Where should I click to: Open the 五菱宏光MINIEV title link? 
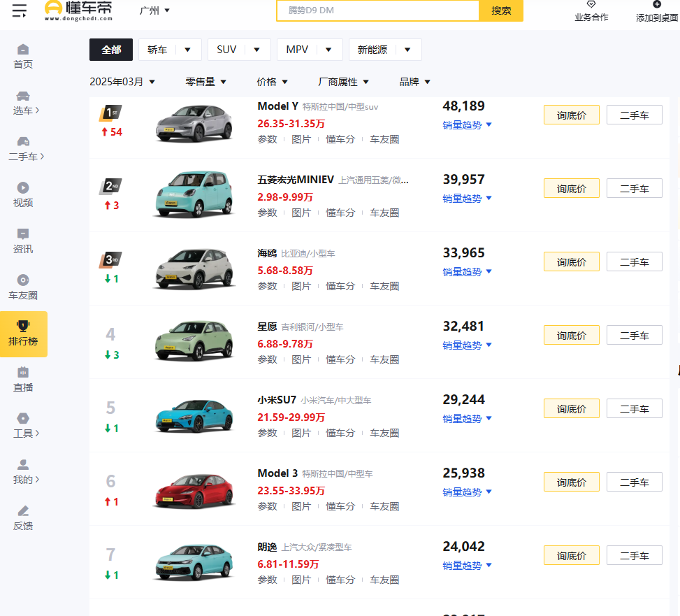pyautogui.click(x=296, y=180)
